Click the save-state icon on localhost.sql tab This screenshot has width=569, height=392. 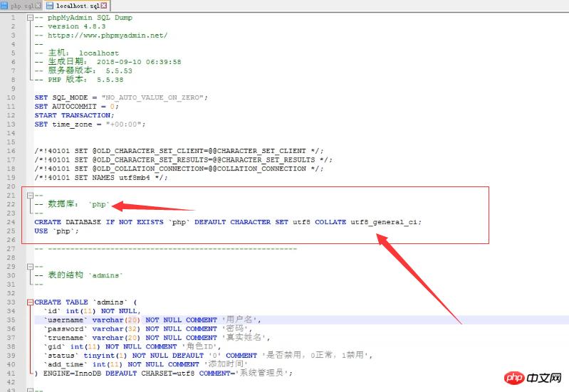(50, 6)
